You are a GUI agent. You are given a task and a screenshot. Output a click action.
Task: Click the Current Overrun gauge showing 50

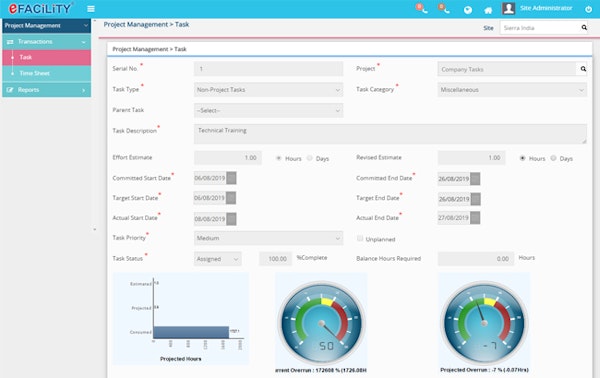[x=321, y=323]
